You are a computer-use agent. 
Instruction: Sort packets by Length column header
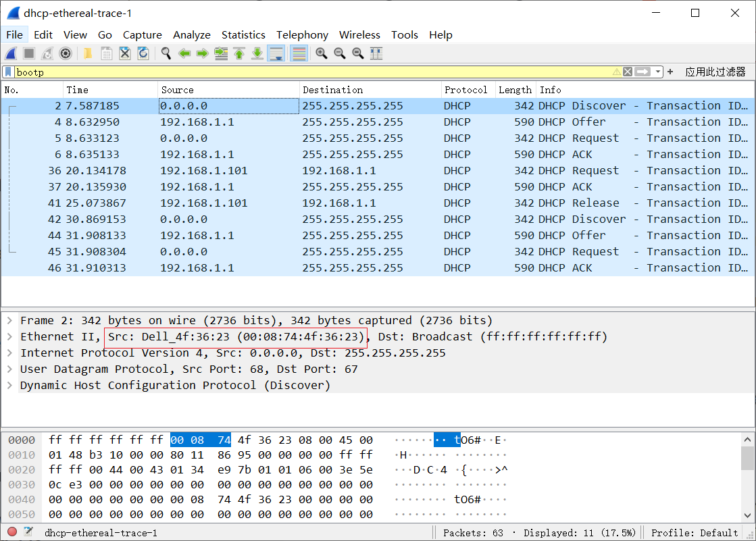[x=515, y=90]
